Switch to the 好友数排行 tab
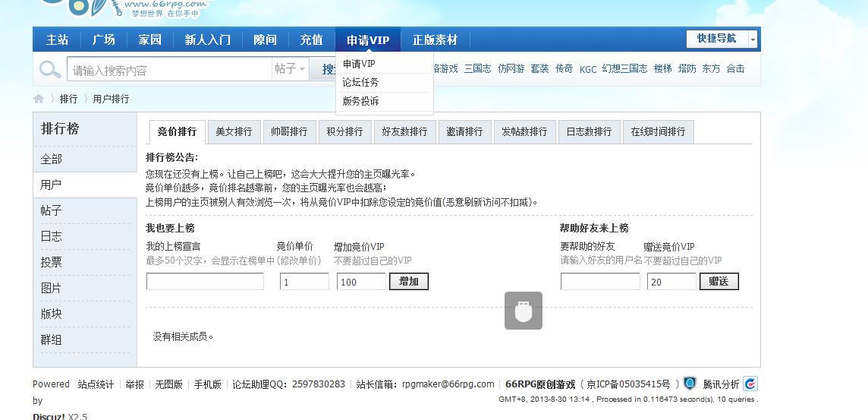This screenshot has width=868, height=420. point(404,132)
